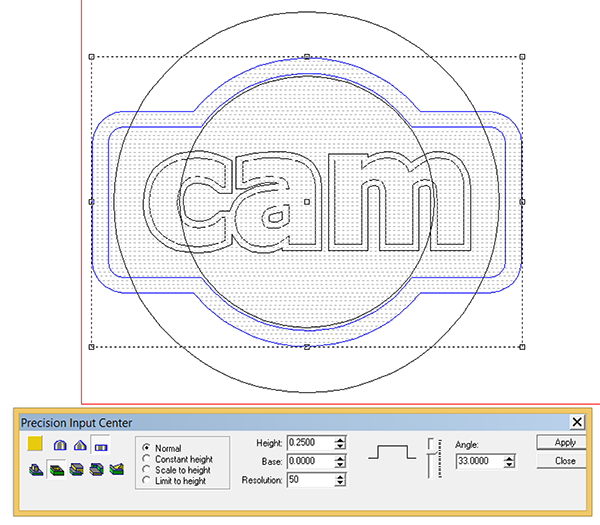Screen dimensions: 600x525
Task: Click the bottom-left selection handle
Action: point(91,347)
